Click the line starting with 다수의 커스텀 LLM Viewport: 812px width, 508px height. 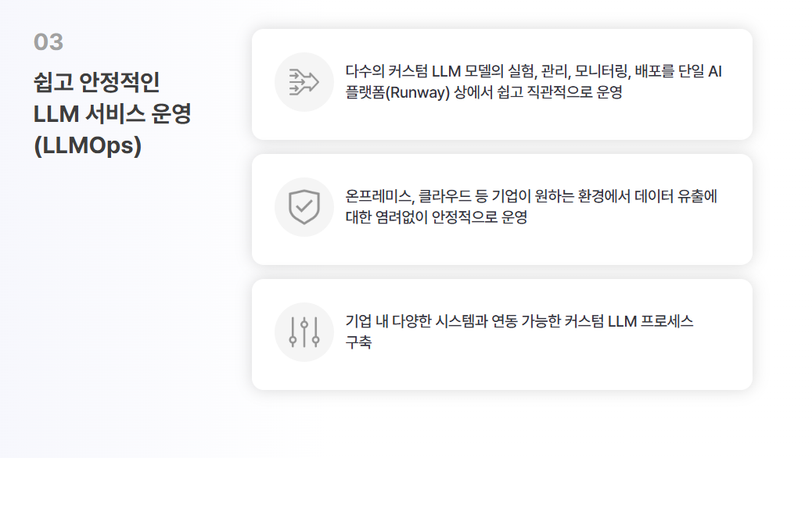coord(534,71)
